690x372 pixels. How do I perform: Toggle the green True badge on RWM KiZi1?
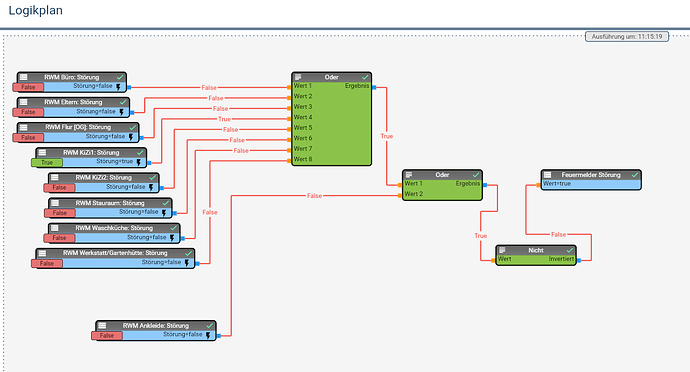tap(47, 162)
